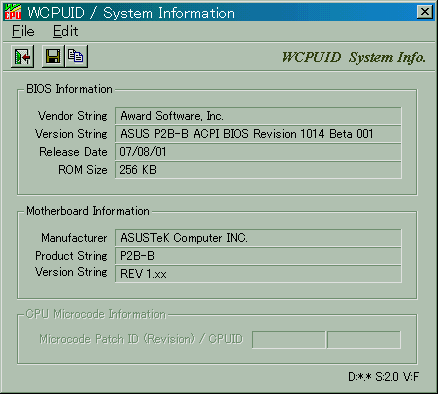438x394 pixels.
Task: Select the ASUS P2B-B ACPI BIOS Revision field
Action: coord(258,134)
